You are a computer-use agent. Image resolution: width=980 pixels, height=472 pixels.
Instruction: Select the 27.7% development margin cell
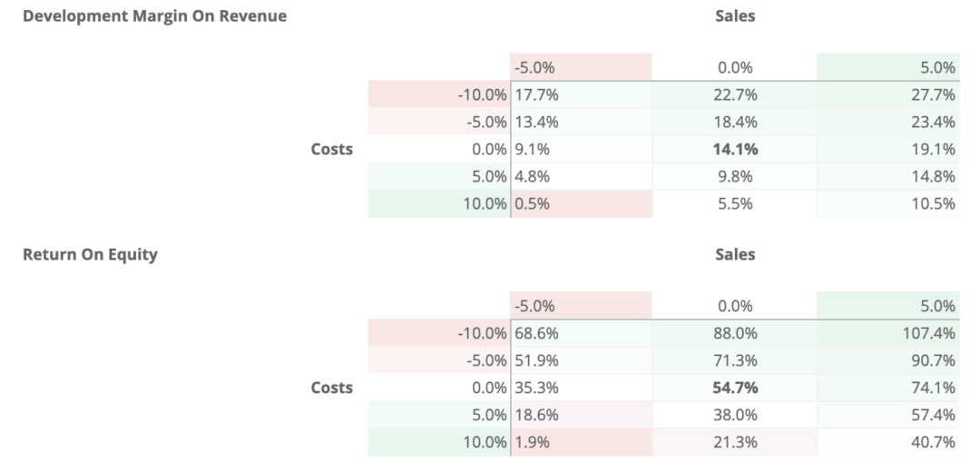click(x=888, y=95)
